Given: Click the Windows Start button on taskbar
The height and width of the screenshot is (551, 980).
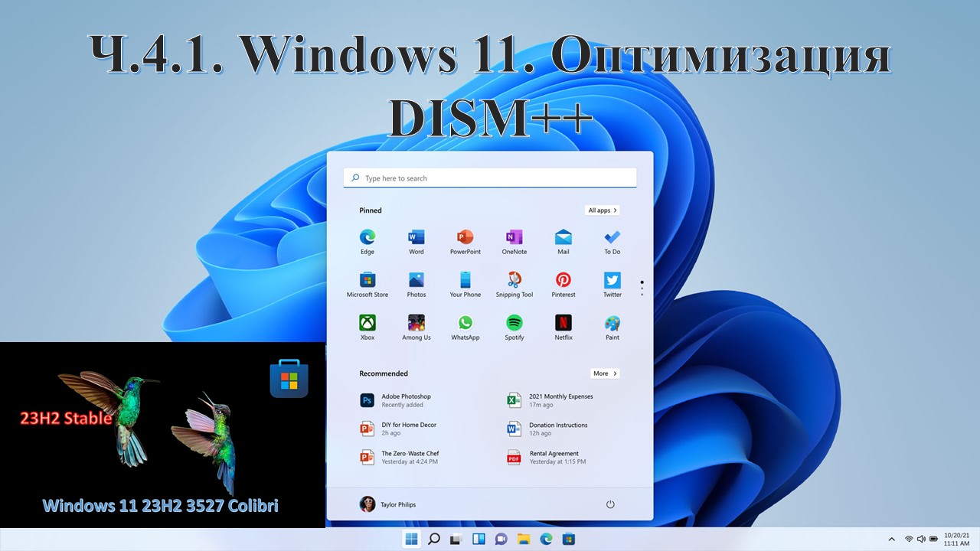Looking at the screenshot, I should (412, 539).
